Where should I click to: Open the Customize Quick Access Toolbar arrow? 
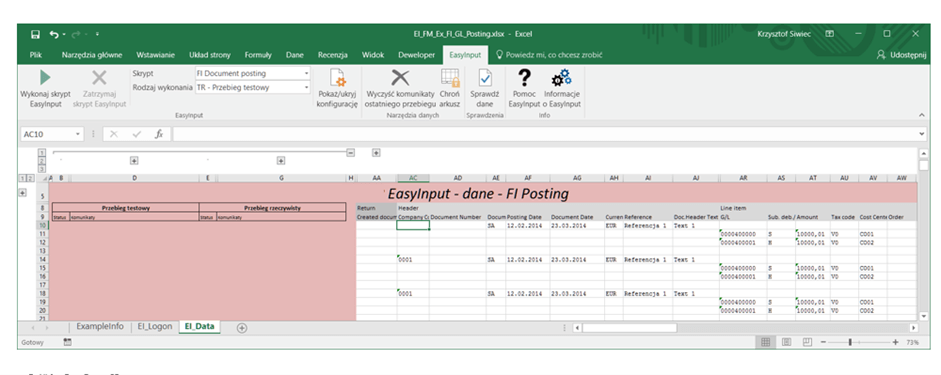(97, 34)
